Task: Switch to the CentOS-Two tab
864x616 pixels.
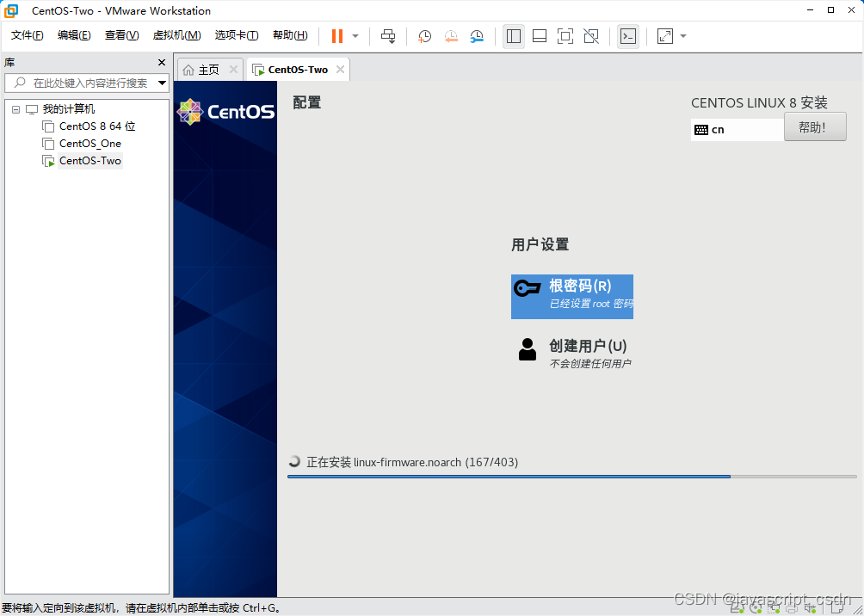Action: point(298,70)
